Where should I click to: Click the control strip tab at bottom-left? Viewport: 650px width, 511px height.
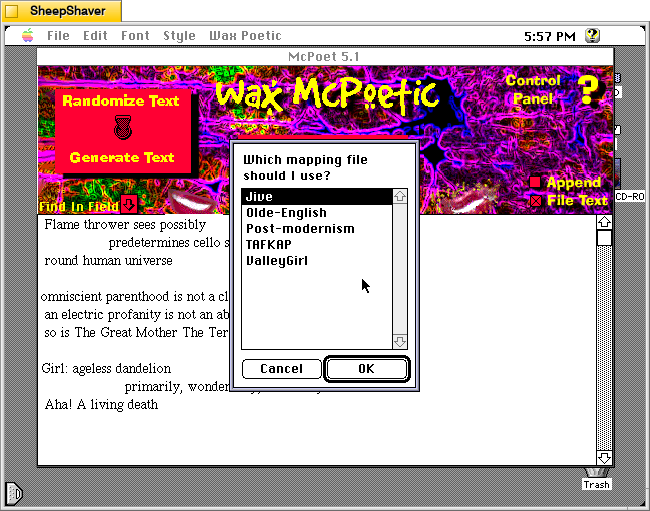tap(14, 493)
